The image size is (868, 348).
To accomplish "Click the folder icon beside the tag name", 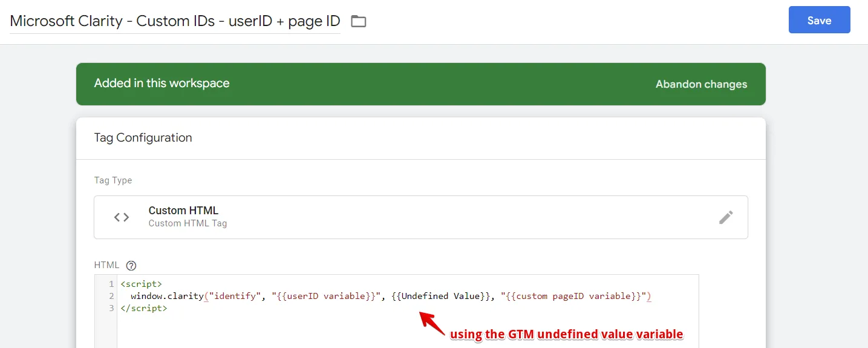I will 359,21.
